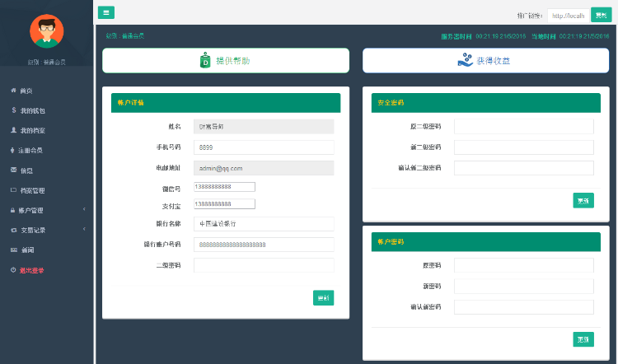Click the update button in 帐户密码 panel
Screen dimensions: 618x364
coord(583,339)
